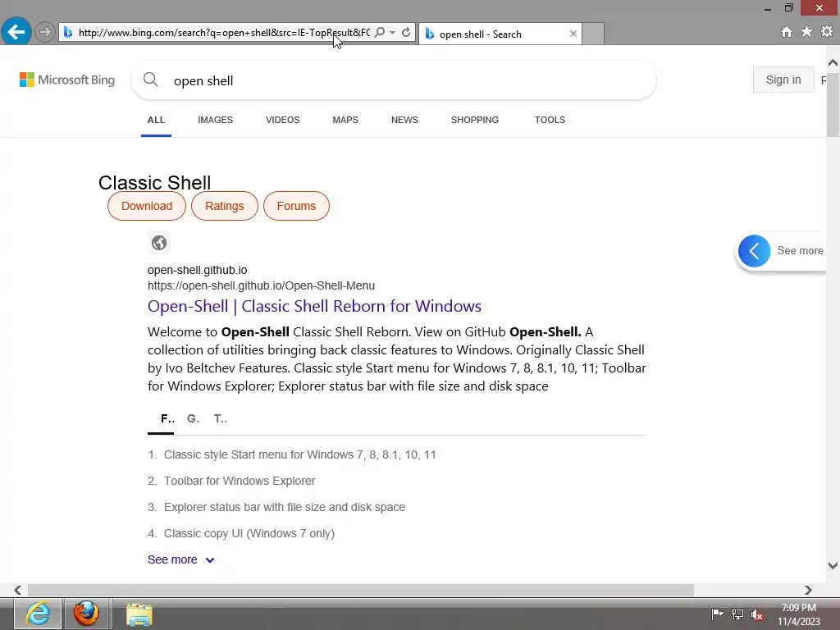Screen dimensions: 840x630
Task: Click the Ratings pill button
Action: click(x=225, y=206)
